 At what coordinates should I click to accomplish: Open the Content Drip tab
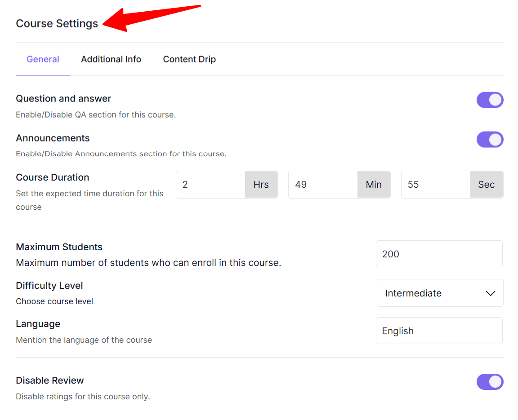tap(189, 59)
